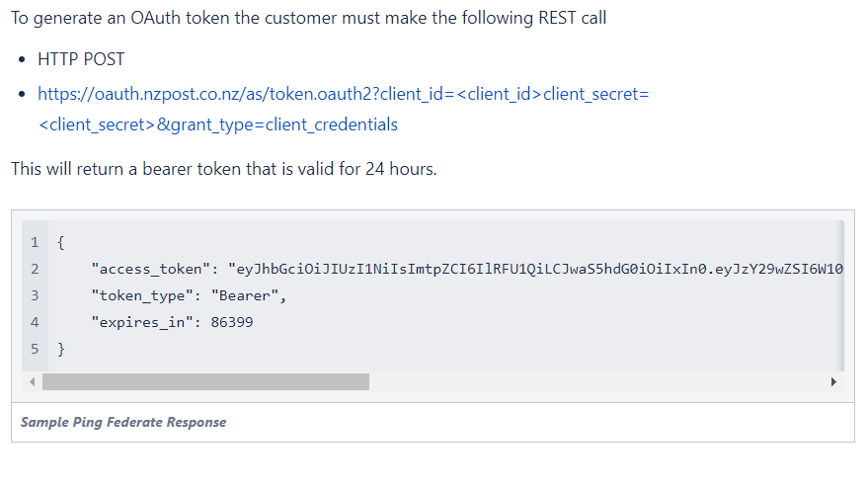Click empty scrollbar track right of thumb
The height and width of the screenshot is (490, 868).
[x=597, y=382]
